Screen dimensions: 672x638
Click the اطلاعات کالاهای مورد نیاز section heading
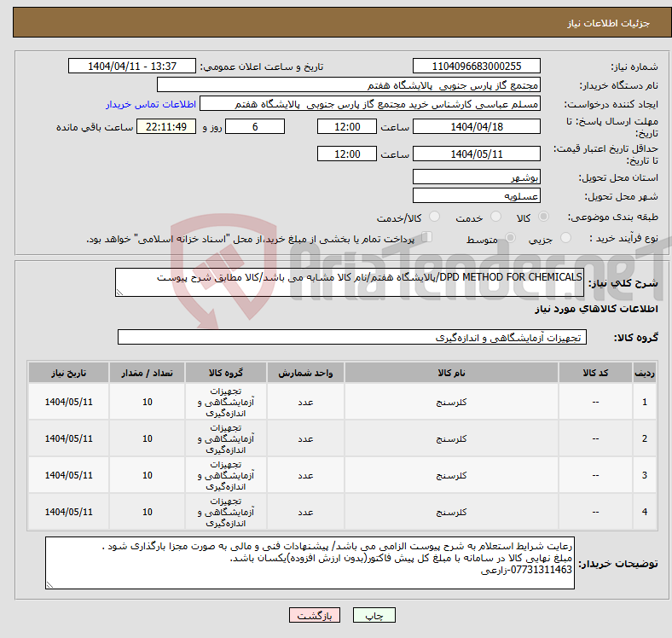click(596, 309)
